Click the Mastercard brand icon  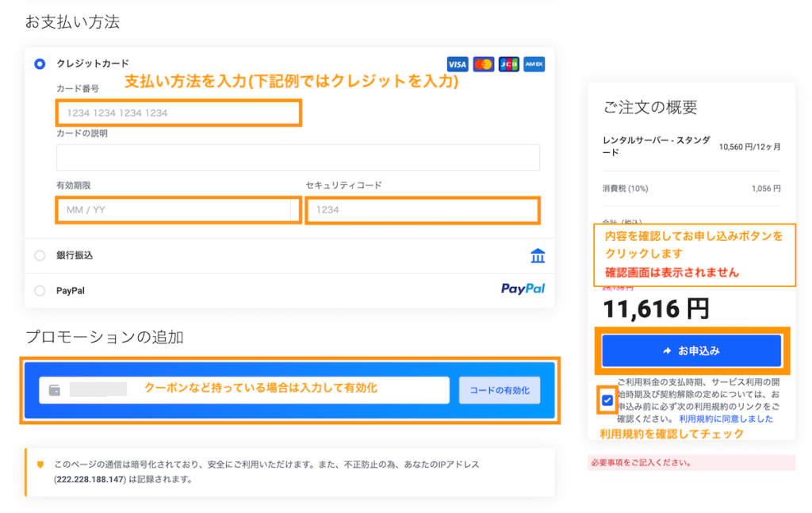483,63
